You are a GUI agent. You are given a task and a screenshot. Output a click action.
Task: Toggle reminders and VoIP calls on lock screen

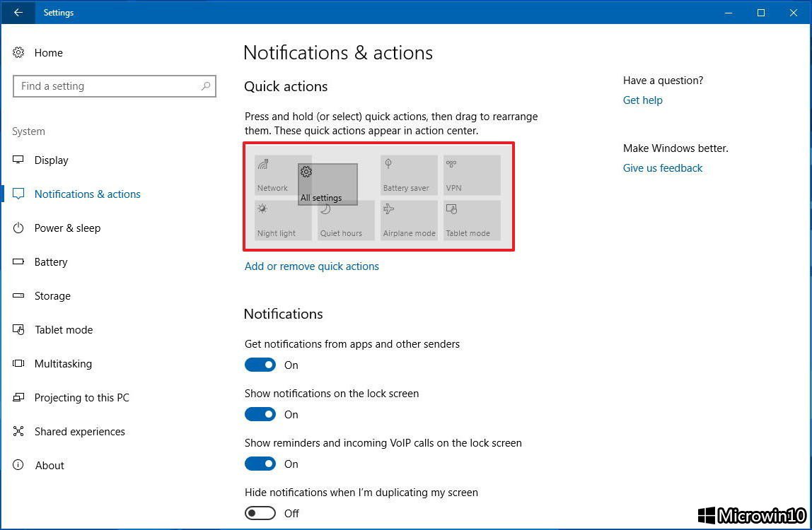click(x=260, y=464)
